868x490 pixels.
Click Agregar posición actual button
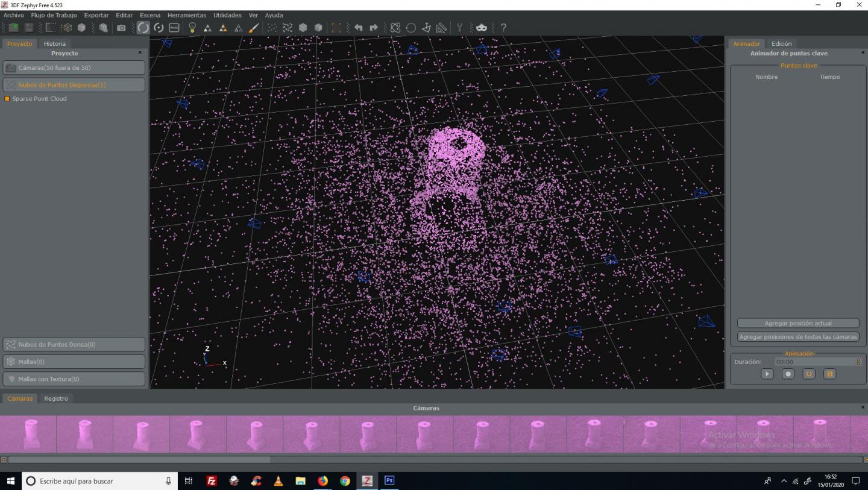coord(798,324)
